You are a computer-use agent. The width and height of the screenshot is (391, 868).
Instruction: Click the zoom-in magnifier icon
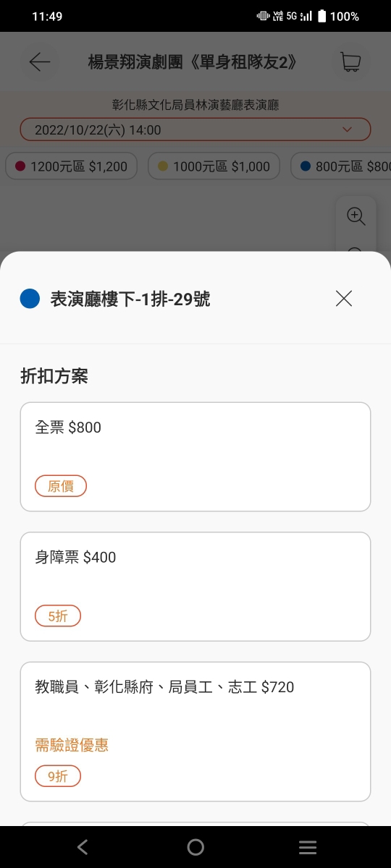pos(356,216)
